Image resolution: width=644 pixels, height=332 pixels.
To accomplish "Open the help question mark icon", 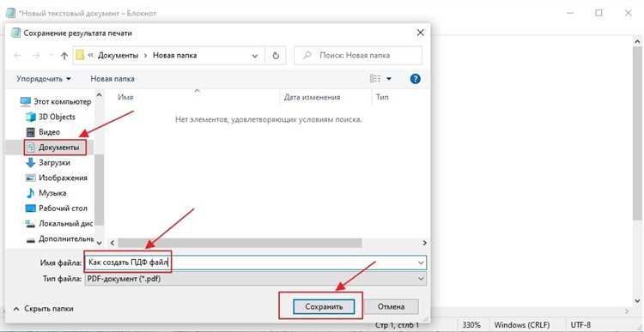I will pyautogui.click(x=416, y=79).
